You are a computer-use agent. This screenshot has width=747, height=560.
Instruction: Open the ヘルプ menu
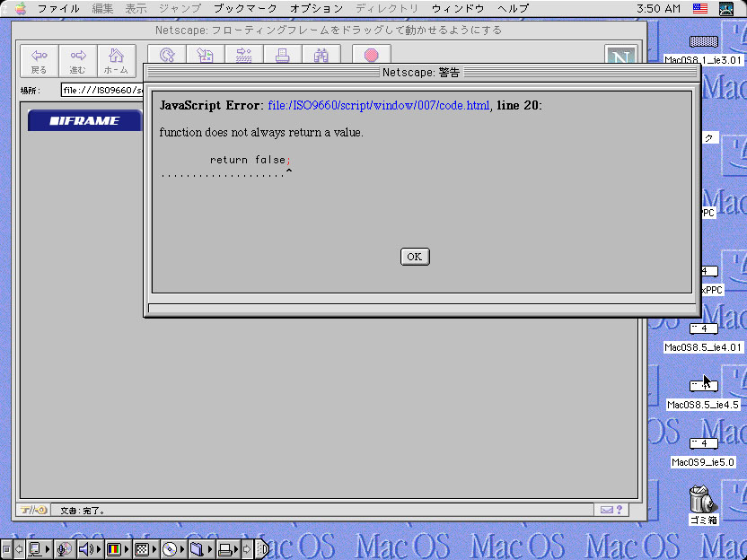coord(513,9)
